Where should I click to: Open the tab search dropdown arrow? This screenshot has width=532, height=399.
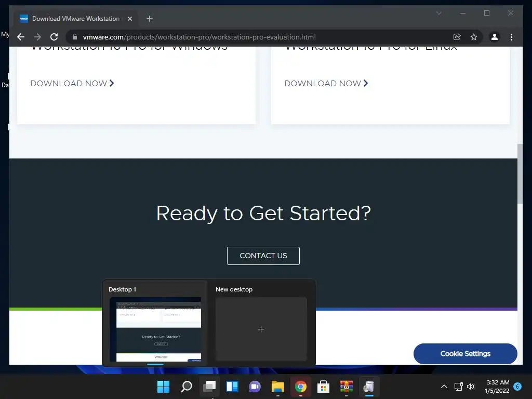pos(438,13)
